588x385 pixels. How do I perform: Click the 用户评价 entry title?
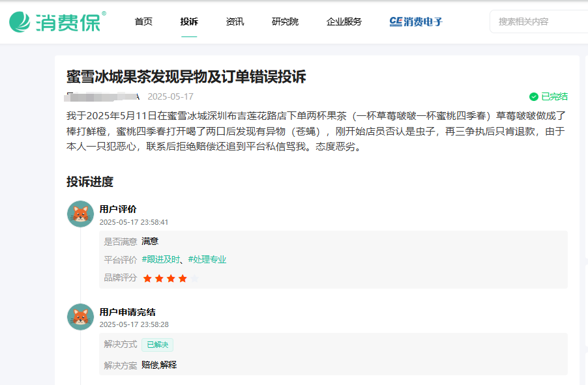(118, 209)
